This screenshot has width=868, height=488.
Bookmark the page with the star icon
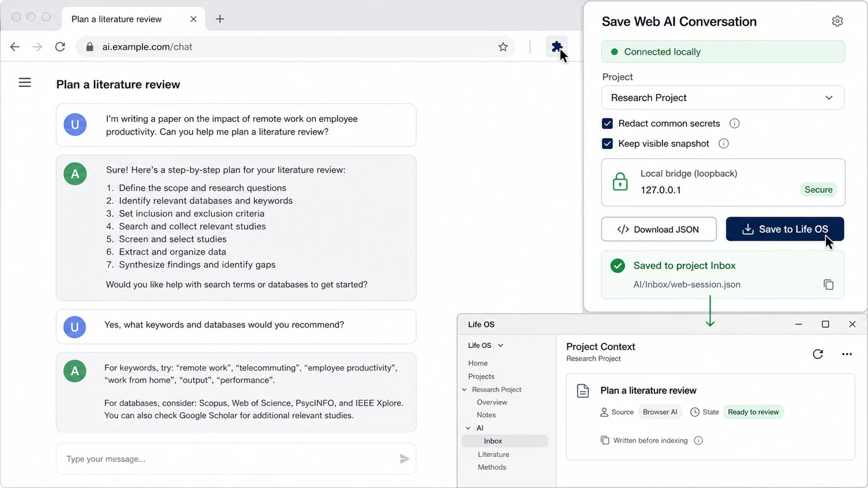click(503, 47)
